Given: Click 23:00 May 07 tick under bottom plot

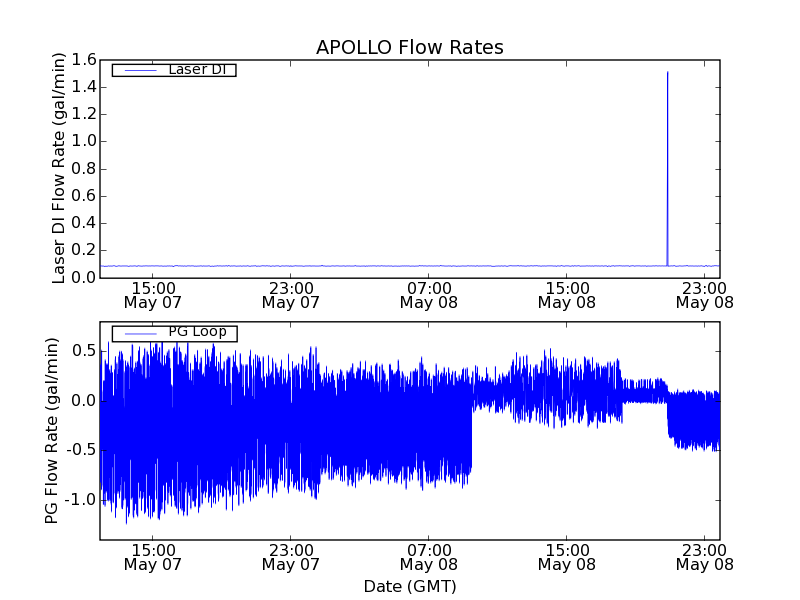Looking at the screenshot, I should (x=290, y=556).
